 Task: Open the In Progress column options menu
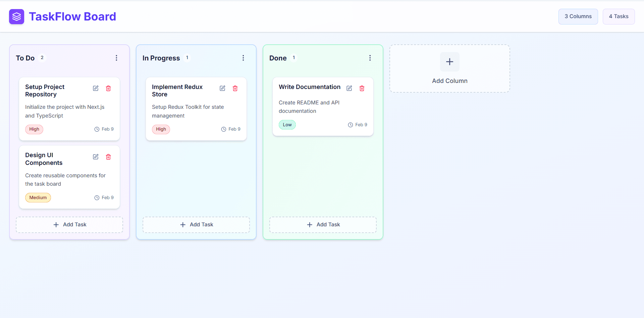click(243, 57)
